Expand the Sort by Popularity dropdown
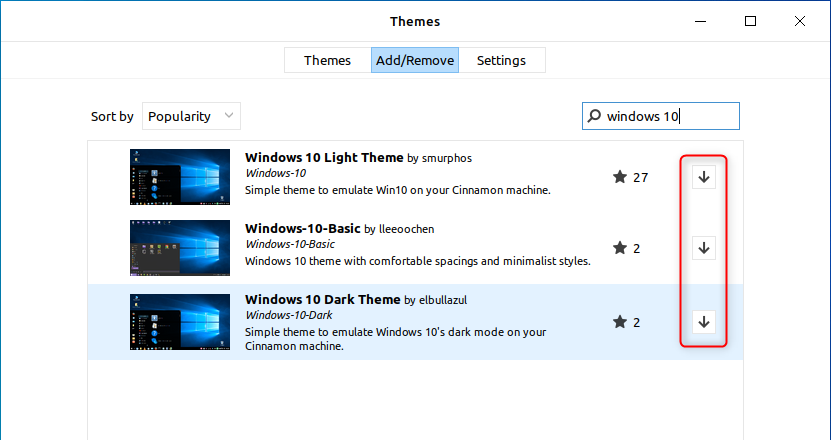The height and width of the screenshot is (440, 831). coord(191,116)
